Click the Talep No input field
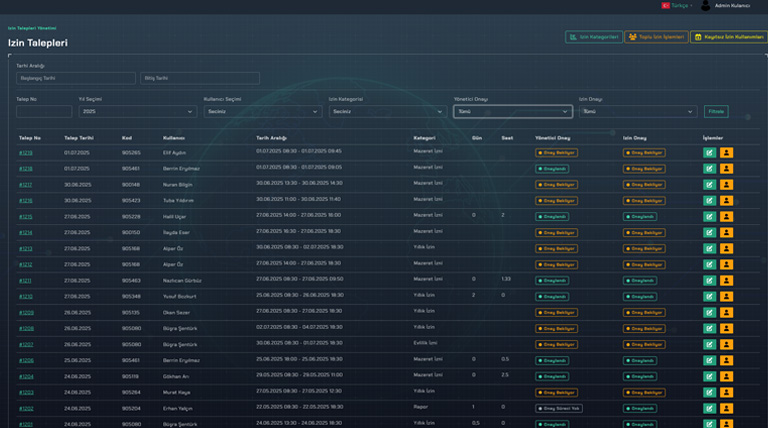The height and width of the screenshot is (428, 768). point(44,112)
